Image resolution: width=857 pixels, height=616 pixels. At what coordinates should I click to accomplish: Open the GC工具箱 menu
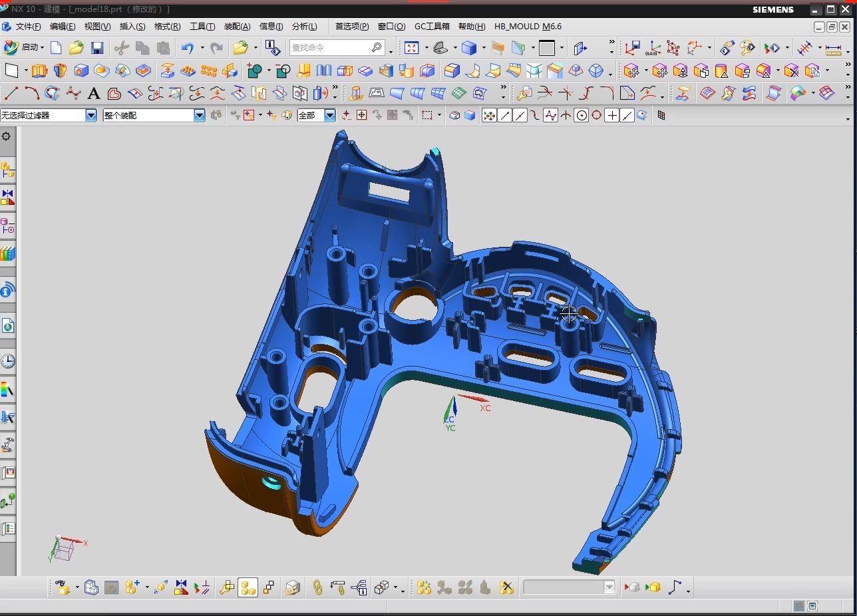click(x=432, y=27)
